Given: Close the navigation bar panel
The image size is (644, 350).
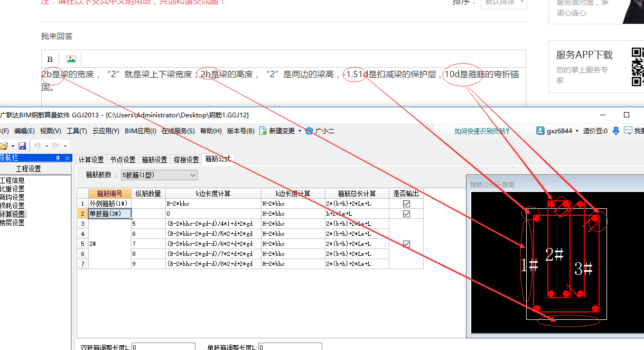Looking at the screenshot, I should 67,158.
